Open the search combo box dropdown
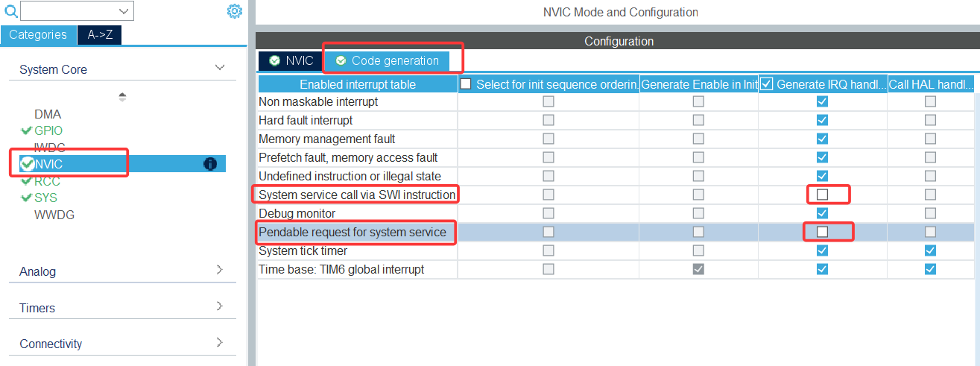This screenshot has width=980, height=366. pos(124,10)
